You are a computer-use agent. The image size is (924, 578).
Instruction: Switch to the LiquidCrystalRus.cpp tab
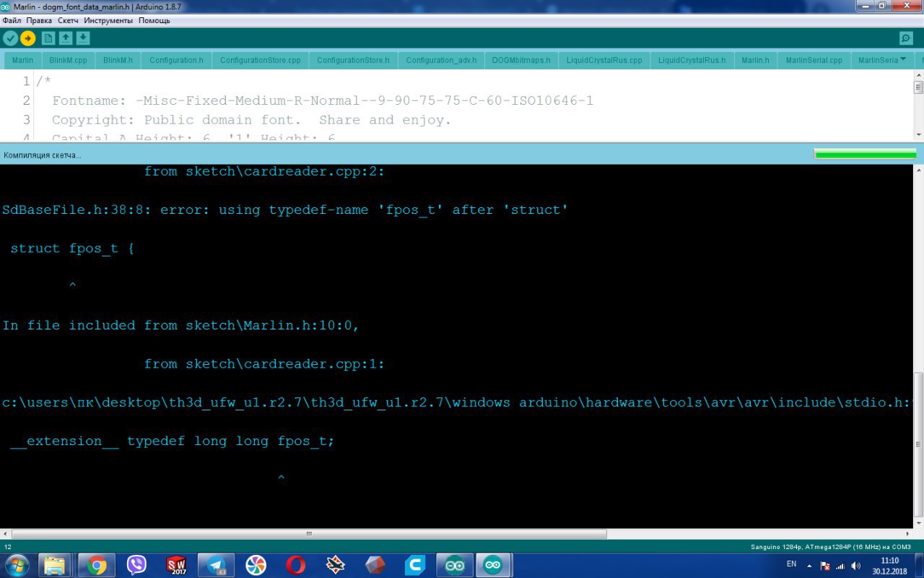click(604, 60)
